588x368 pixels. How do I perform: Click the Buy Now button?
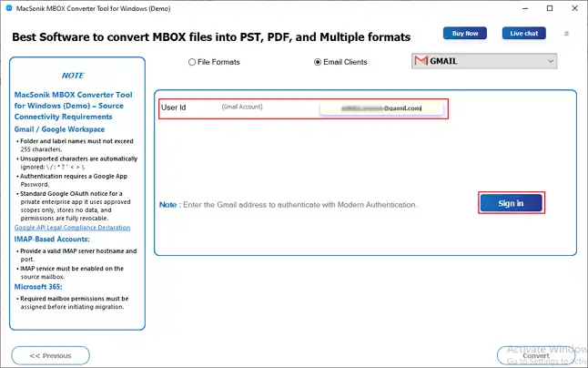[x=465, y=34]
